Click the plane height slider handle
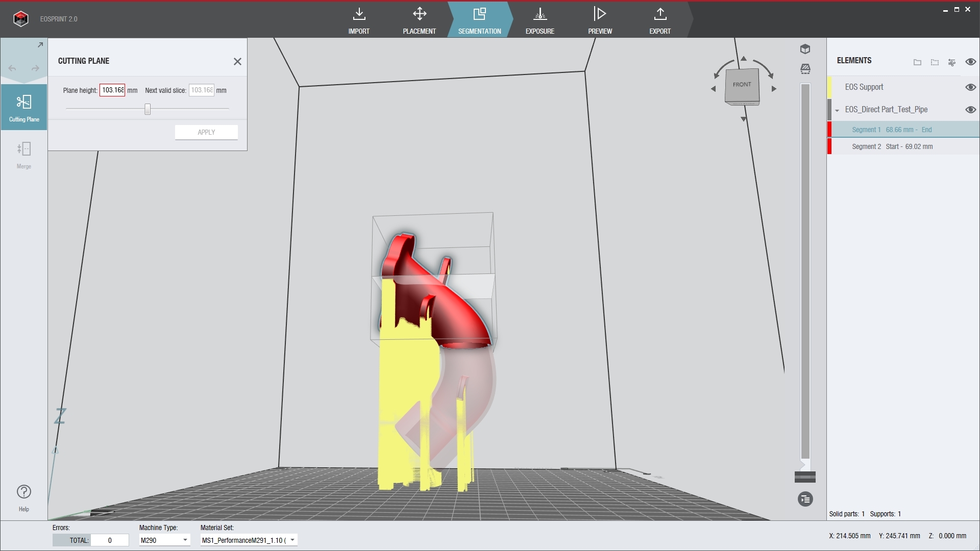The height and width of the screenshot is (551, 980). 148,109
